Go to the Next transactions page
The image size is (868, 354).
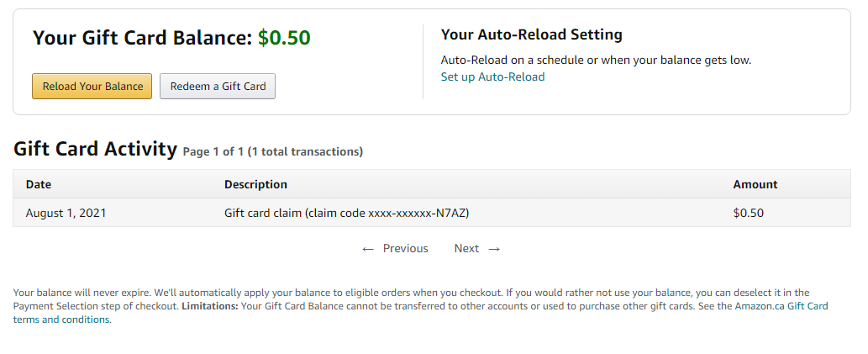point(466,248)
